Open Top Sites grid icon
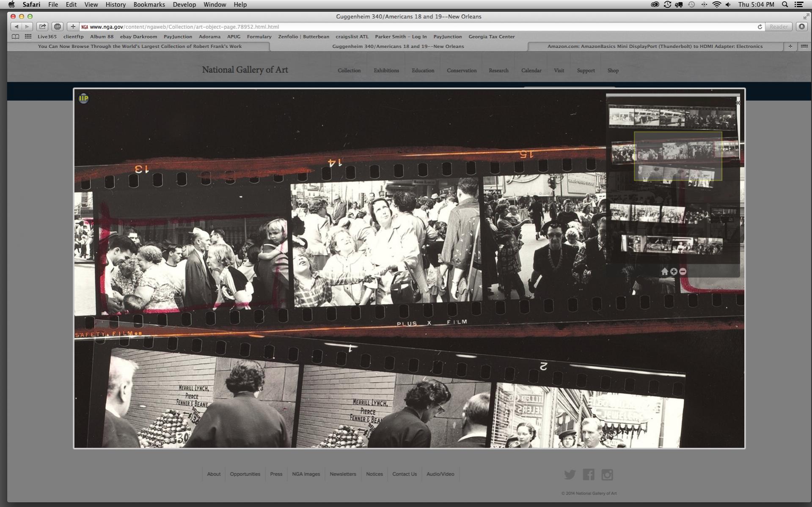This screenshot has height=507, width=812. coord(28,37)
